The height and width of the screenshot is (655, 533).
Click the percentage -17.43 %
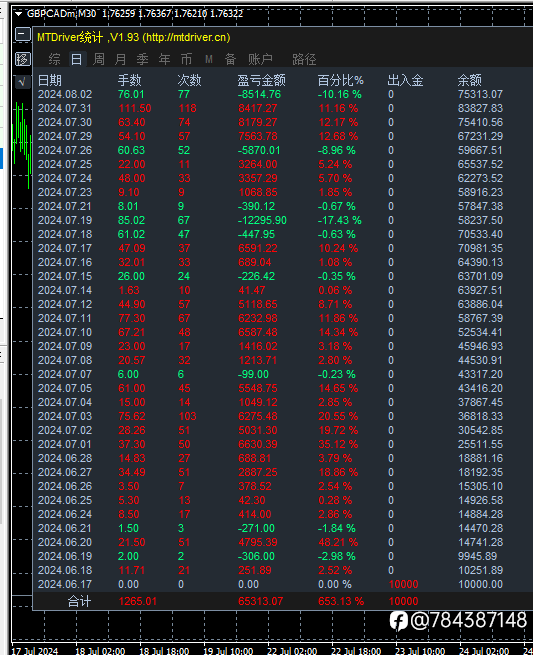pos(340,221)
